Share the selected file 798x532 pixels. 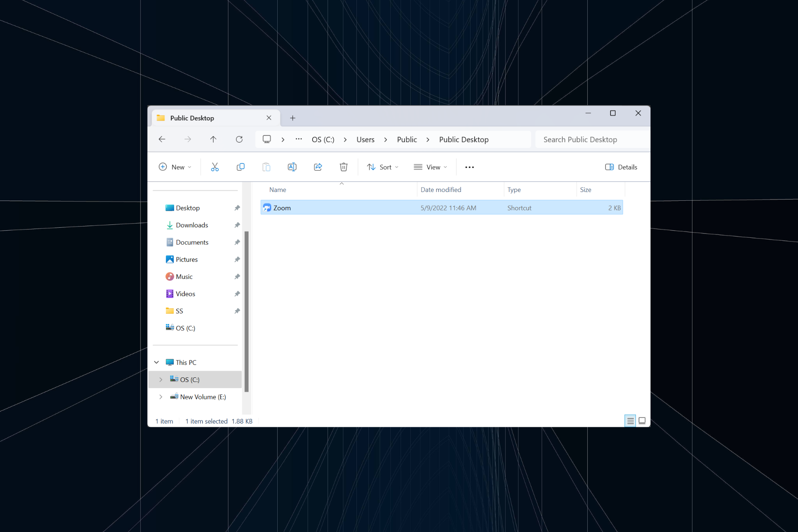(x=318, y=167)
